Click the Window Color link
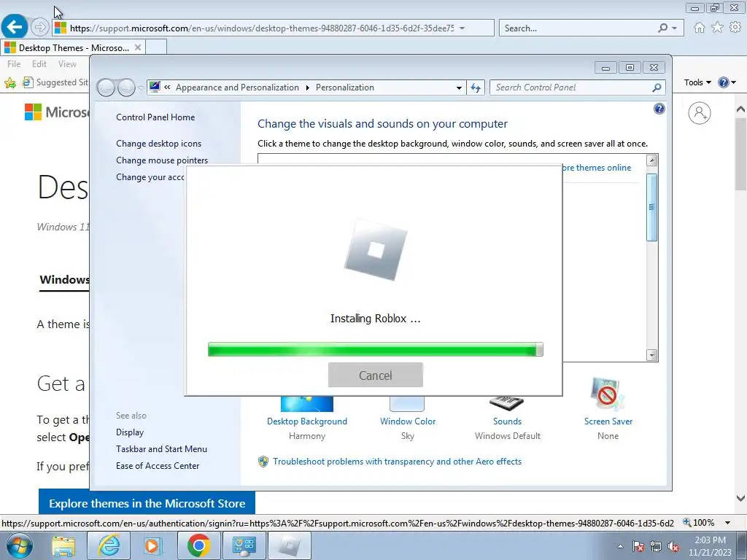 pos(408,421)
